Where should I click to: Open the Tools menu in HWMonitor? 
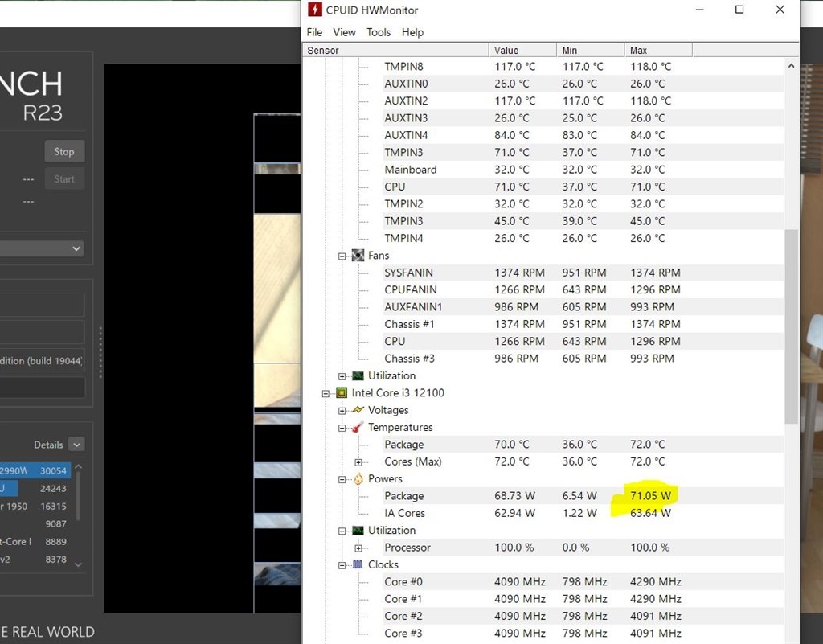coord(379,32)
